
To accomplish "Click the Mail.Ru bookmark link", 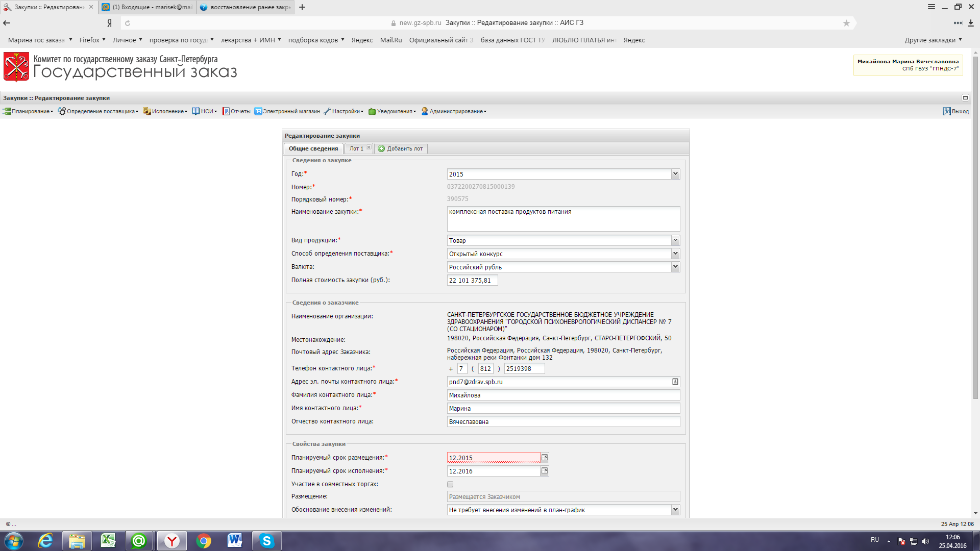I will point(390,40).
